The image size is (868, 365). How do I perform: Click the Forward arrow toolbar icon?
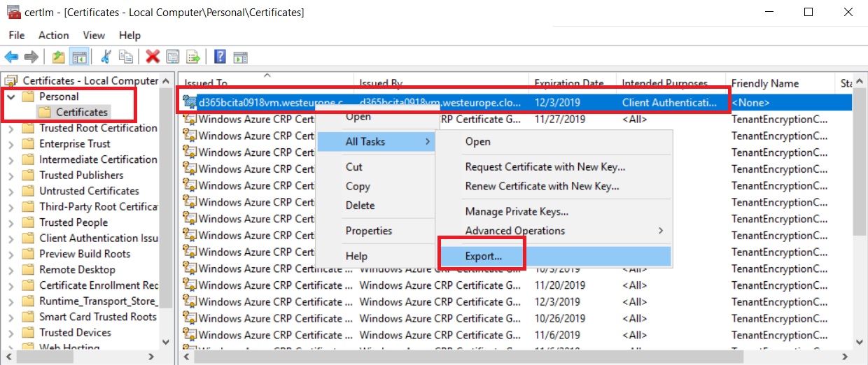pos(31,57)
